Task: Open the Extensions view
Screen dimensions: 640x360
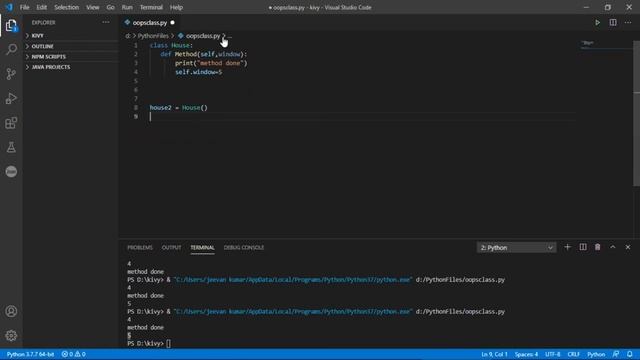Action: point(11,123)
